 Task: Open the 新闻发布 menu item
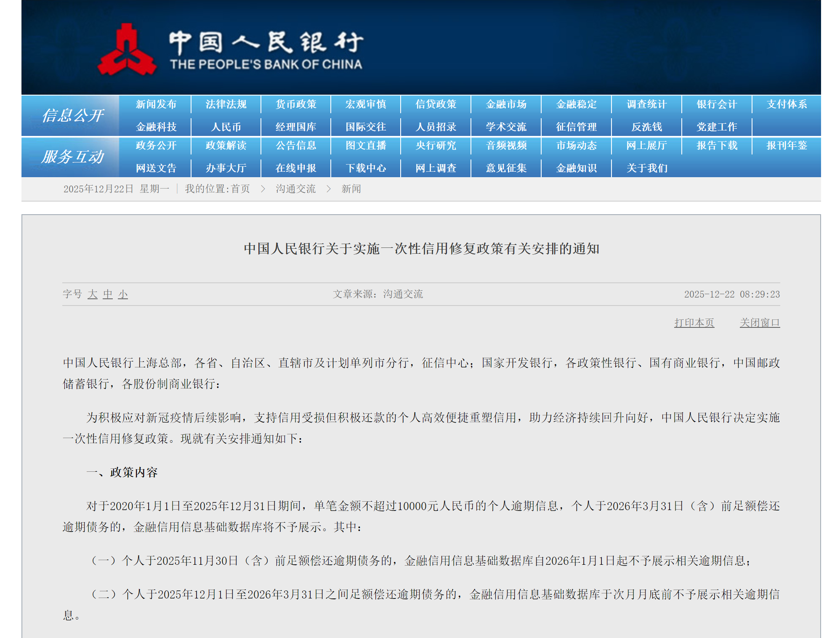[x=156, y=104]
